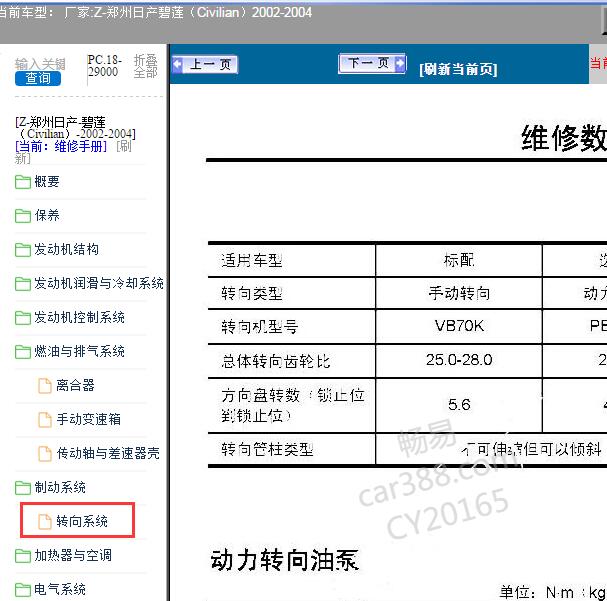Click the 当前：维修手册 link

tap(61, 146)
